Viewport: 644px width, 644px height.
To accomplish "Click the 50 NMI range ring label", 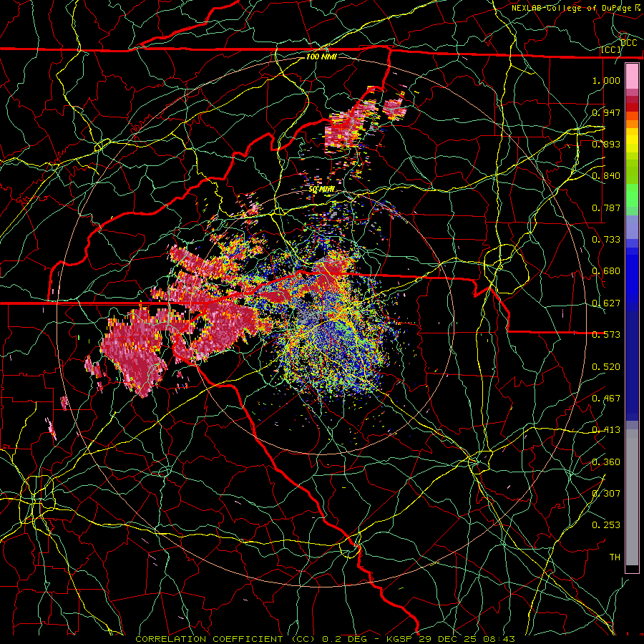I will tap(321, 190).
